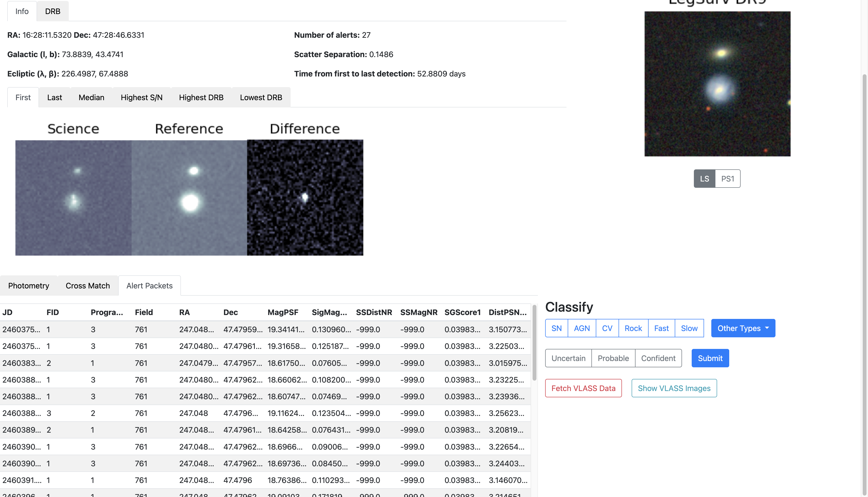Click Show VLASS Images button

pyautogui.click(x=674, y=388)
